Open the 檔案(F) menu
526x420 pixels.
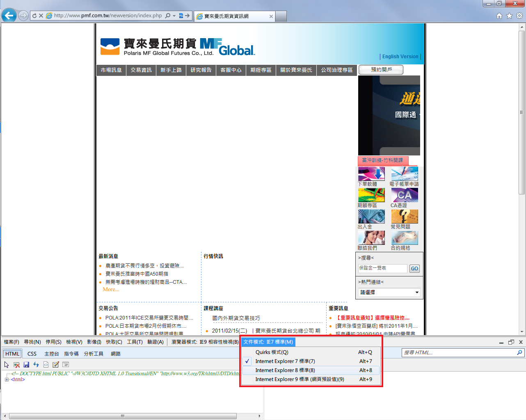tap(11, 342)
